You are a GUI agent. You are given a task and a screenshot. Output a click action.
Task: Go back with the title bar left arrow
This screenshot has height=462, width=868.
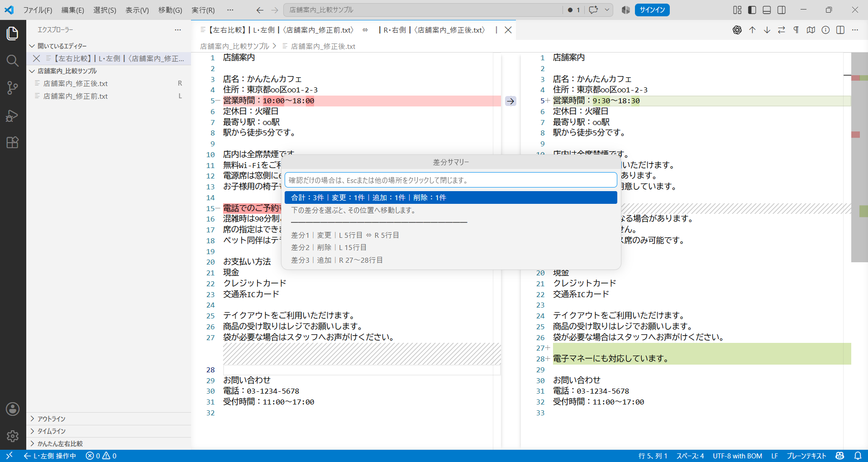[x=260, y=10]
